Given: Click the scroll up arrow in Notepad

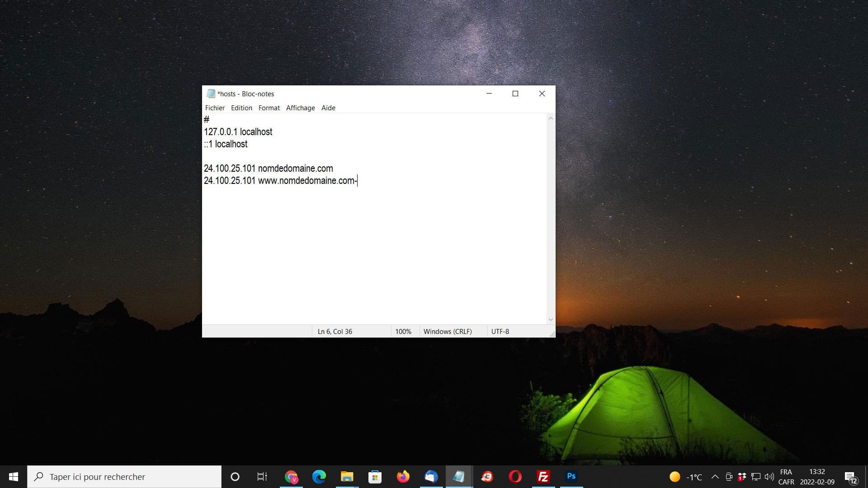Looking at the screenshot, I should pos(551,118).
